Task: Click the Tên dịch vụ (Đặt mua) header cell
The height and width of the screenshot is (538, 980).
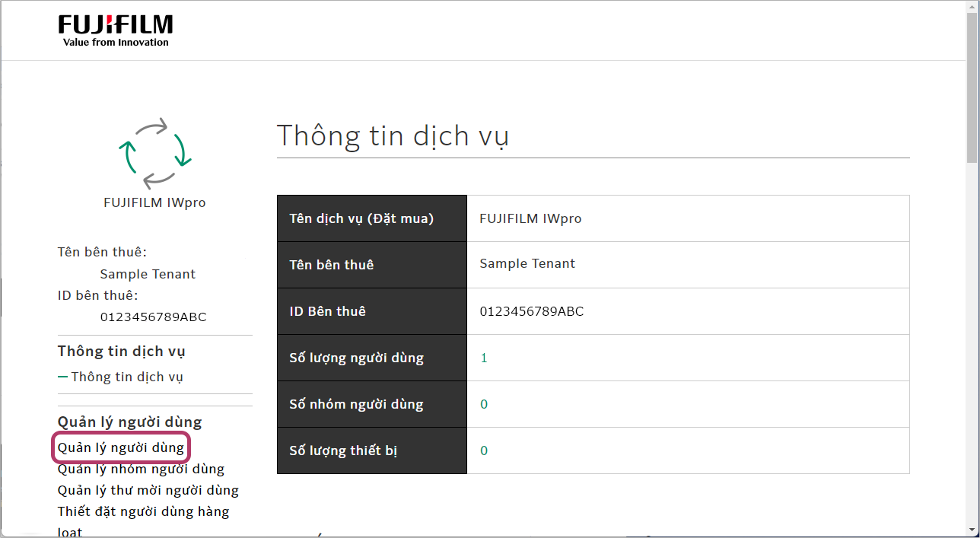Action: [x=372, y=218]
